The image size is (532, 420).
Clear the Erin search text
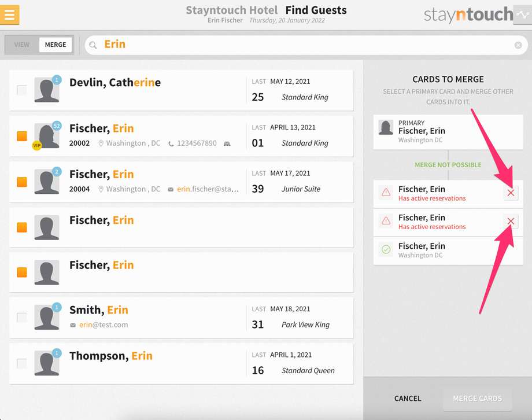[518, 45]
